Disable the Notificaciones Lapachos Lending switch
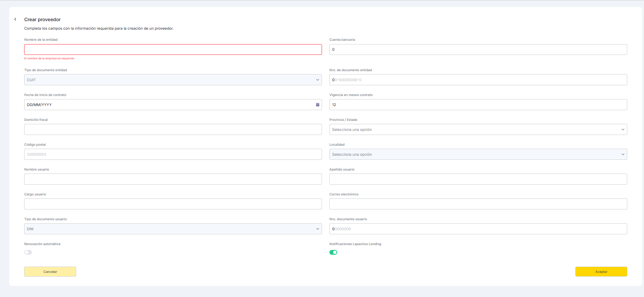The height and width of the screenshot is (297, 644). pos(333,252)
